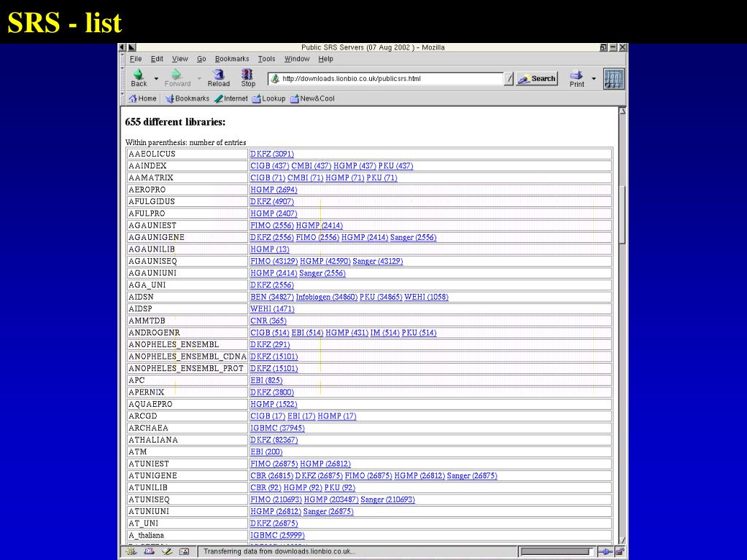Open the IGBMC (25999) link for A_thaliana

tap(277, 534)
